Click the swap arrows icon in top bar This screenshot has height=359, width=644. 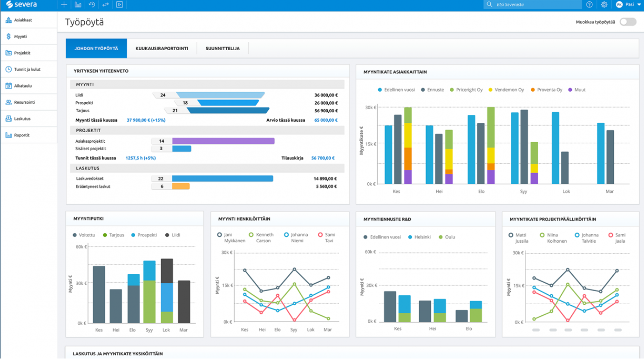[x=105, y=5]
